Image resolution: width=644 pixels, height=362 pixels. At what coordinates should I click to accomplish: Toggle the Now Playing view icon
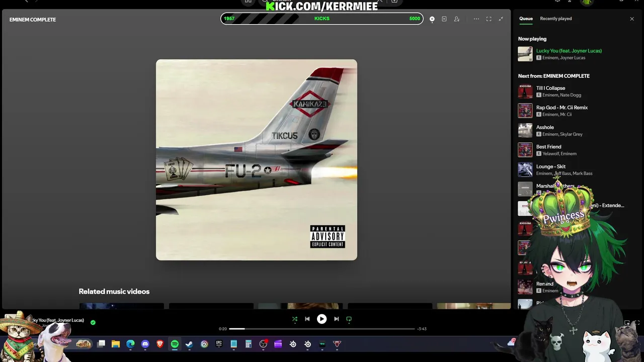click(x=432, y=19)
